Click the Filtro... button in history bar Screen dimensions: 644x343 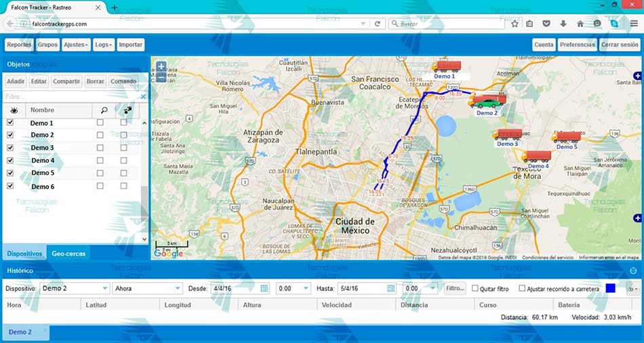pos(455,288)
